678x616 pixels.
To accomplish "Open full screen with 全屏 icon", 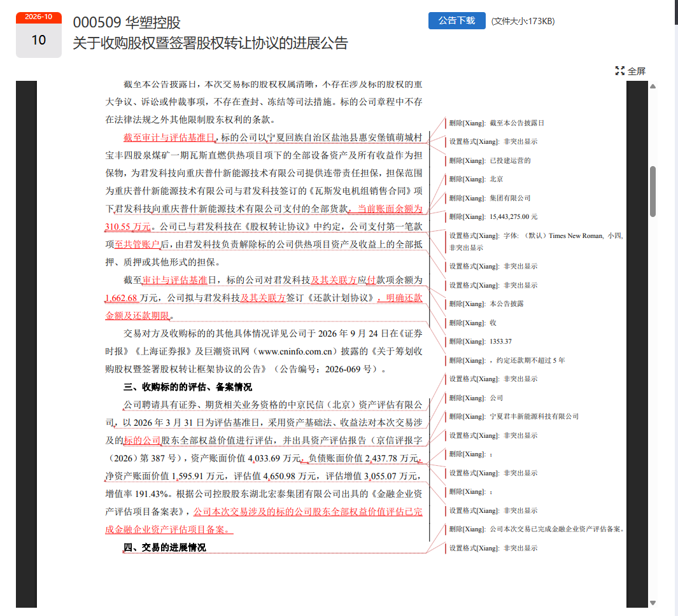I will point(630,71).
